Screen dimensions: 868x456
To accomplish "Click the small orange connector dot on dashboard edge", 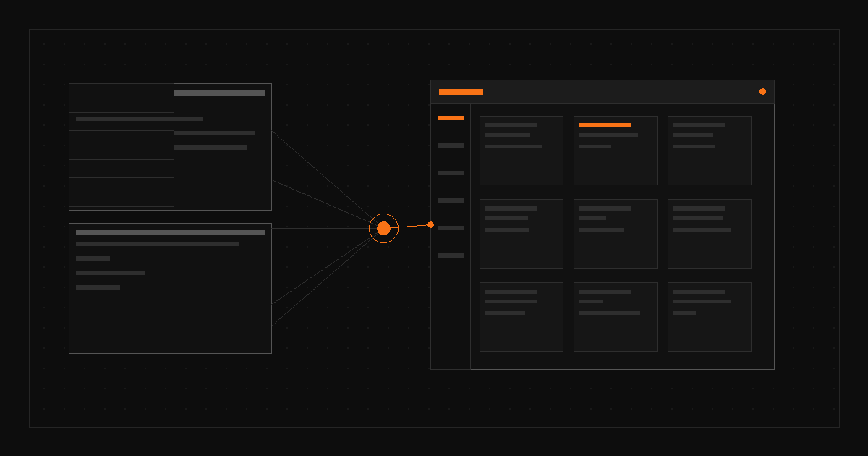I will coord(430,224).
